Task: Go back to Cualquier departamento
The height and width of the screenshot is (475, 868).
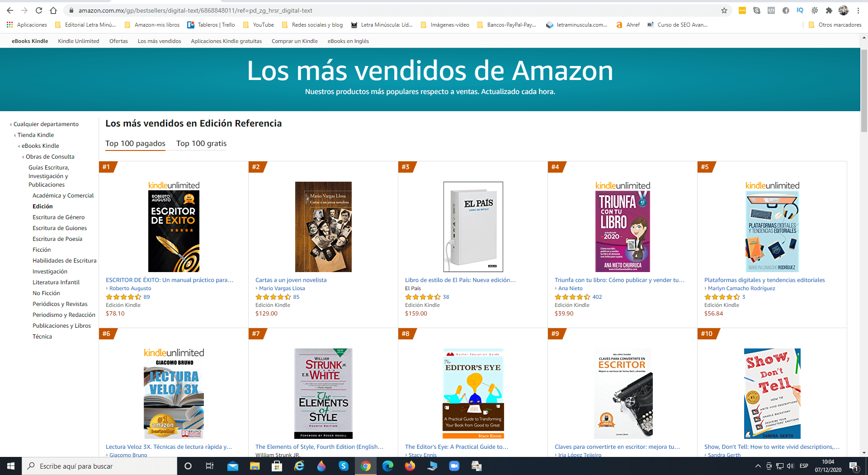Action: tap(46, 124)
